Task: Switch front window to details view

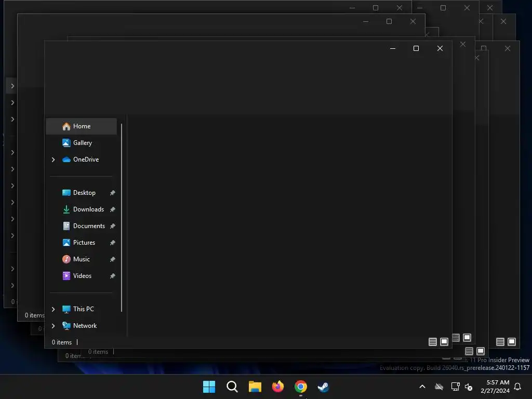Action: [433, 342]
